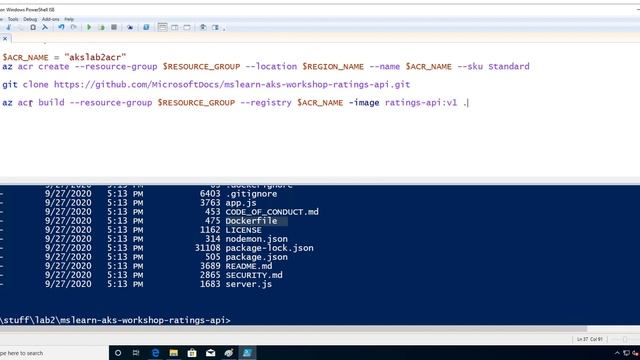Adjust the zoom slider in status bar
This screenshot has height=360, width=640.
click(x=624, y=339)
